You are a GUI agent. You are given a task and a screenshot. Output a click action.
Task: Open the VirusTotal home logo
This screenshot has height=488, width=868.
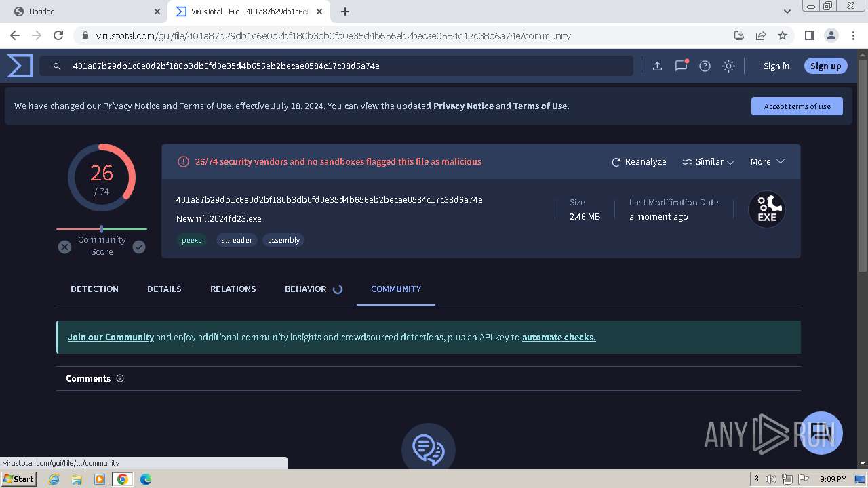pyautogui.click(x=20, y=66)
